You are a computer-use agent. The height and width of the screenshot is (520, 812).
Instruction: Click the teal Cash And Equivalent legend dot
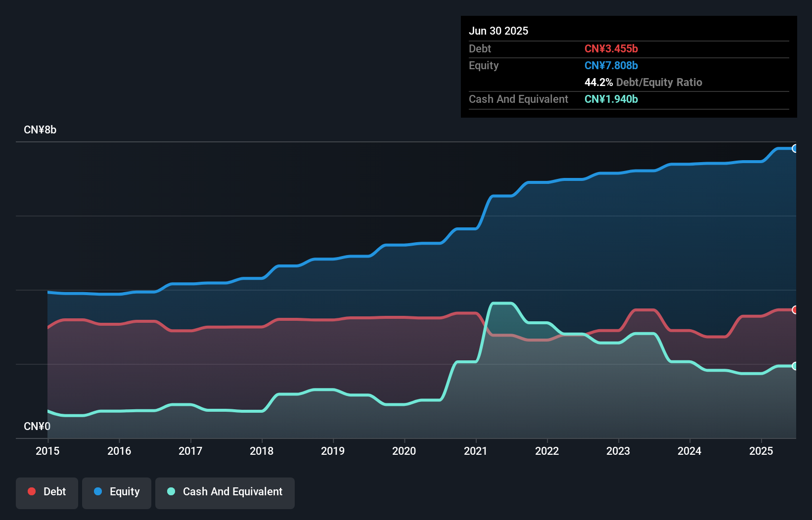coord(171,491)
